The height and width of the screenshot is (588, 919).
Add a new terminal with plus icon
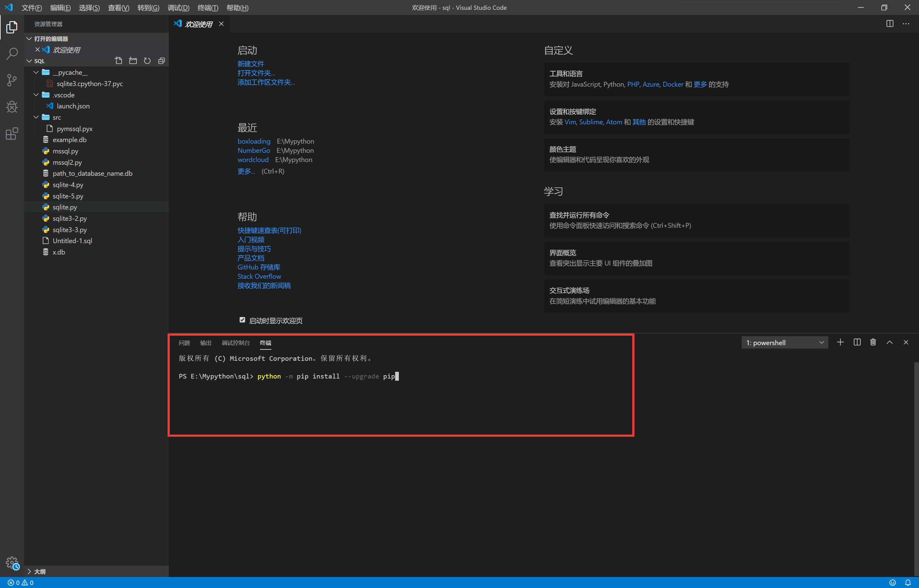coord(840,342)
